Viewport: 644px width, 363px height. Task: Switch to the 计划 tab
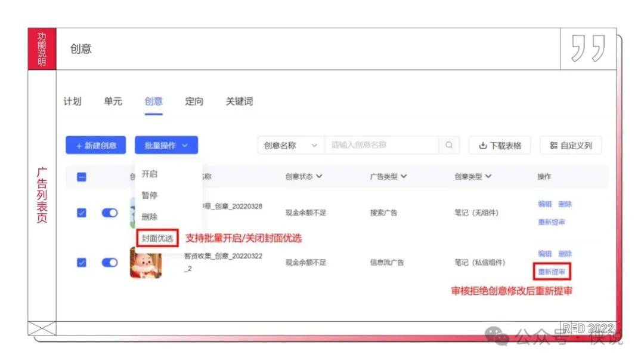(72, 101)
